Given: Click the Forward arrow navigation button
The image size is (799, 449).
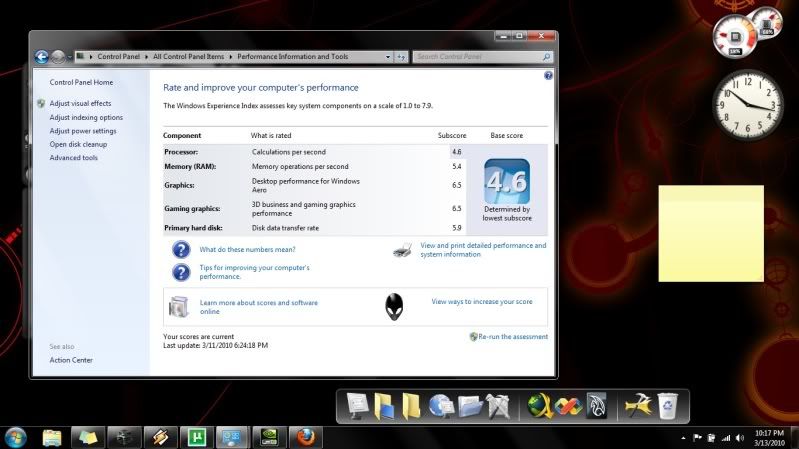Looking at the screenshot, I should (x=58, y=57).
